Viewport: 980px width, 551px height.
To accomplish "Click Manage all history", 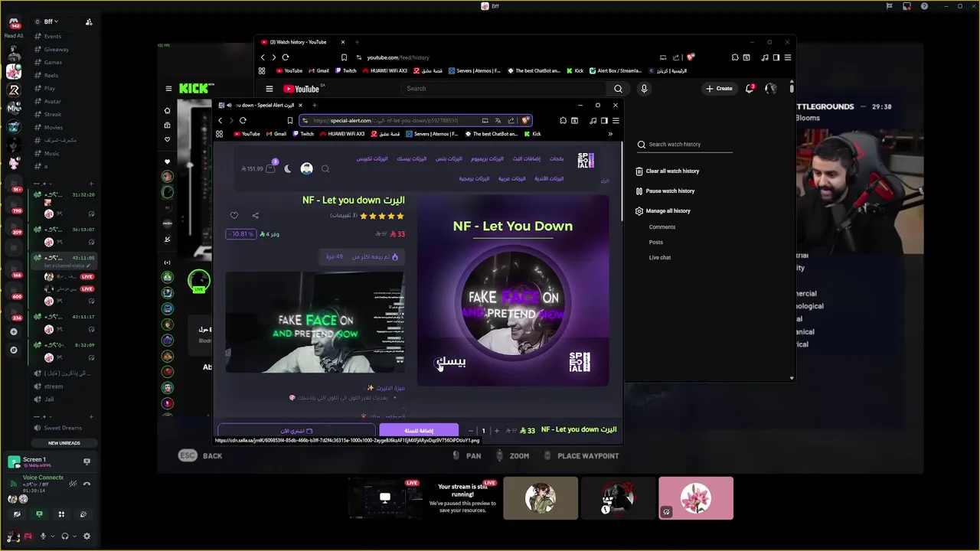I will pos(662,211).
